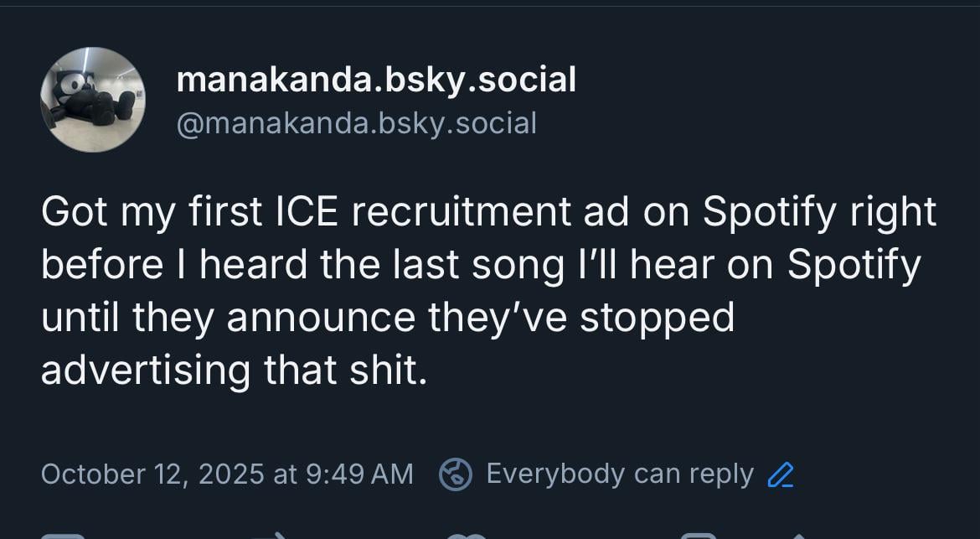Like the post with the heart icon

tap(467, 536)
